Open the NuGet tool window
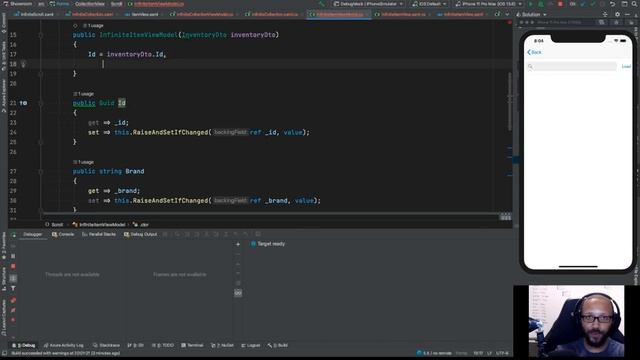This screenshot has height=360, width=640. pos(222,345)
